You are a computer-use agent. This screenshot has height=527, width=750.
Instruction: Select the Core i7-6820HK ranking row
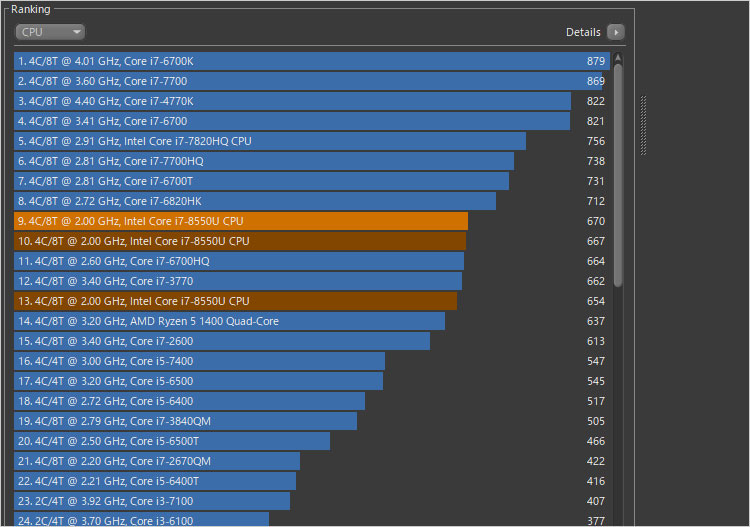point(312,201)
